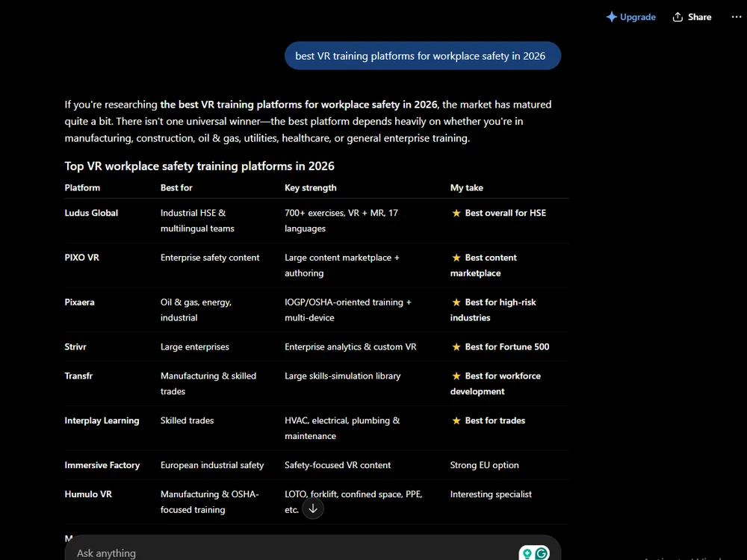747x560 pixels.
Task: Click the Best for column header
Action: [176, 187]
